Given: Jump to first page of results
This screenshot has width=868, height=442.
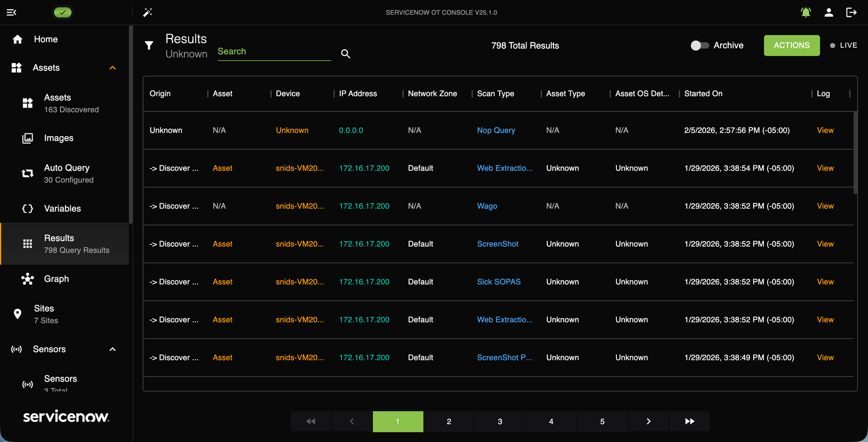Looking at the screenshot, I should 311,422.
